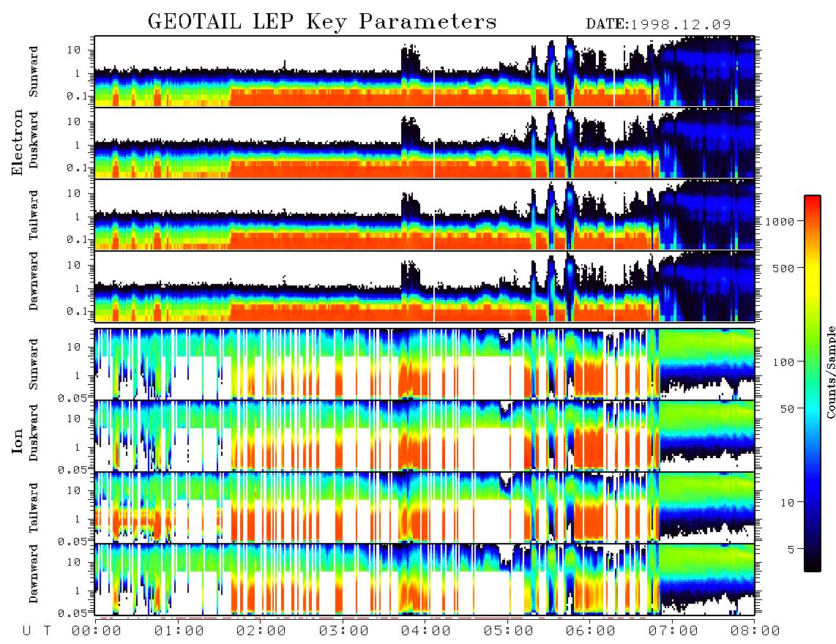The image size is (836, 644).
Task: Click the U T axis label
Action: pyautogui.click(x=37, y=631)
